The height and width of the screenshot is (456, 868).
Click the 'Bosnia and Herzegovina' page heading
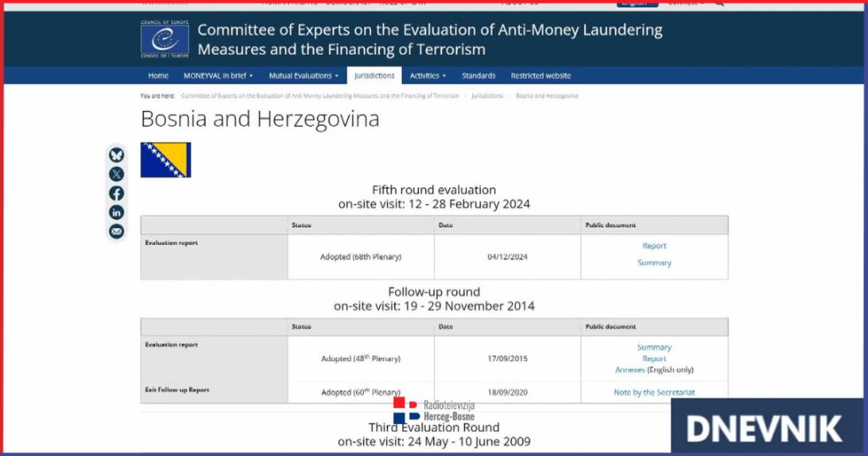click(260, 119)
